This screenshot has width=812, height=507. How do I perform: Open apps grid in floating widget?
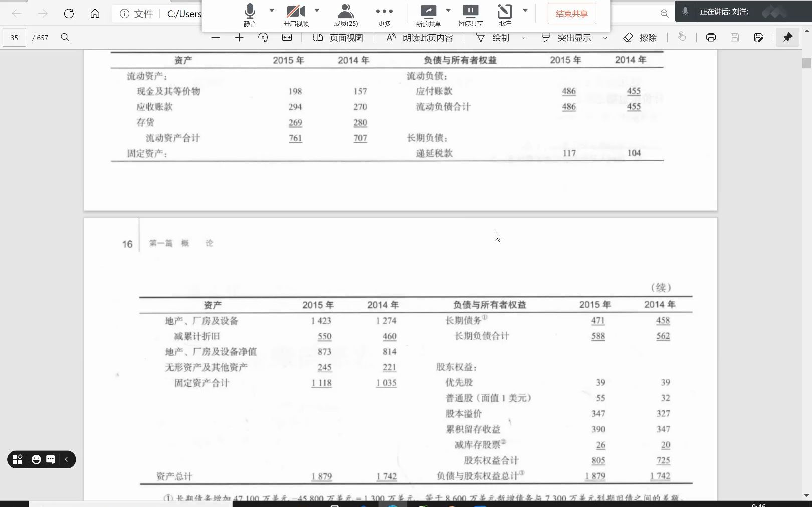pyautogui.click(x=18, y=459)
